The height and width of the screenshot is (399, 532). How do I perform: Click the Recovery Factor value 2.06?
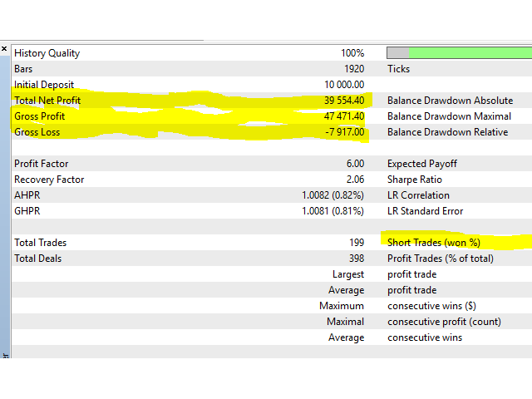353,180
